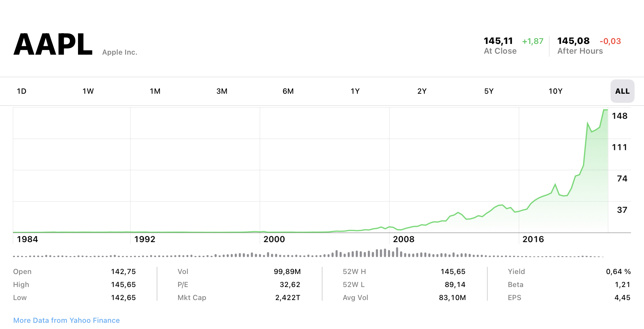
Task: Display the 5Y chart range
Action: pos(489,91)
